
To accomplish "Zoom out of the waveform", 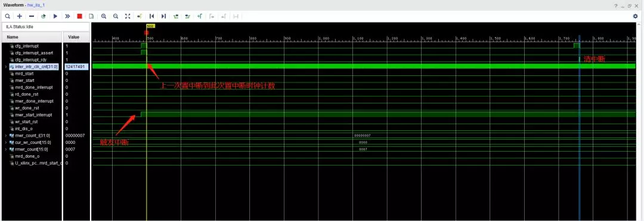I will [116, 16].
